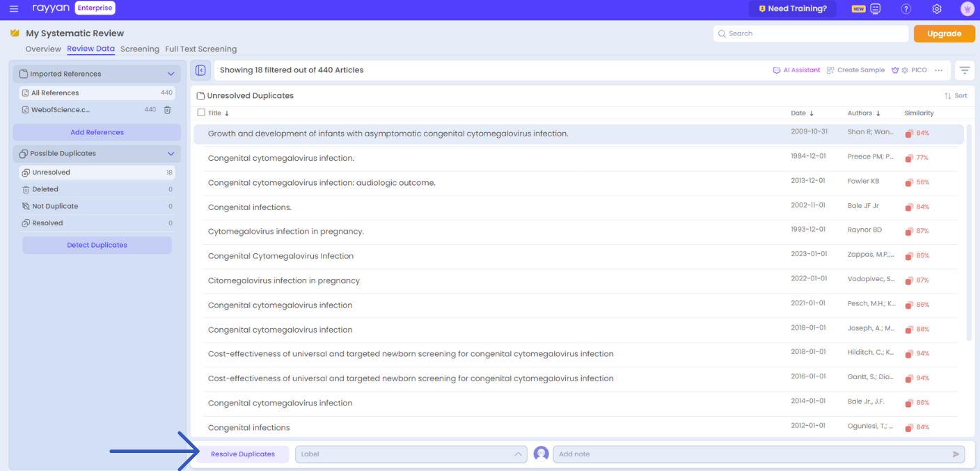Open the three-dot more options menu
The image size is (980, 471).
[x=939, y=70]
